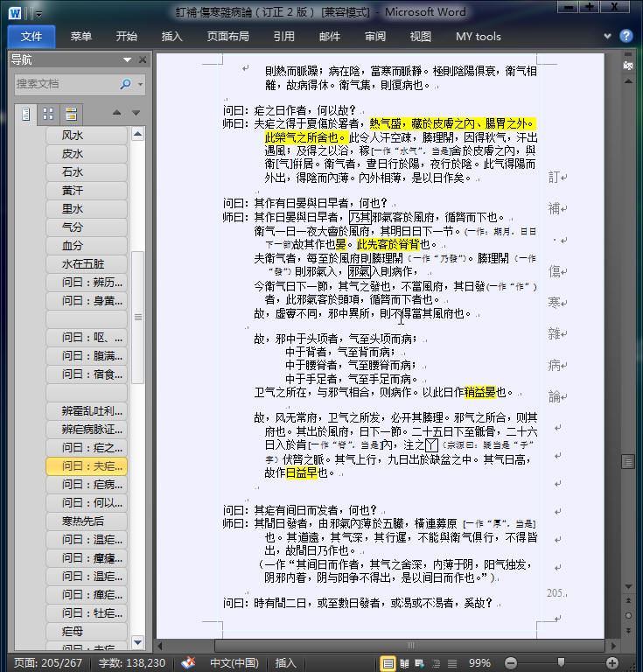Click the Word Help question mark icon

(626, 36)
